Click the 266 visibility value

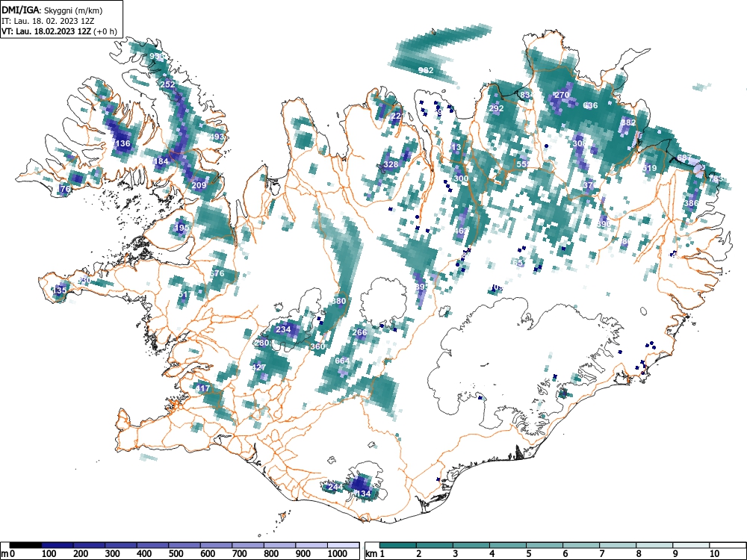[360, 332]
